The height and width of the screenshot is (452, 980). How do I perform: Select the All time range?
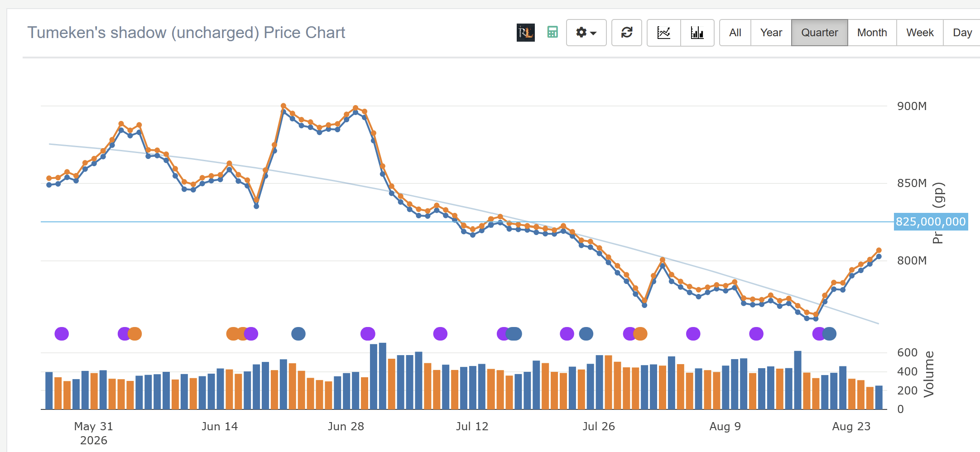(735, 33)
